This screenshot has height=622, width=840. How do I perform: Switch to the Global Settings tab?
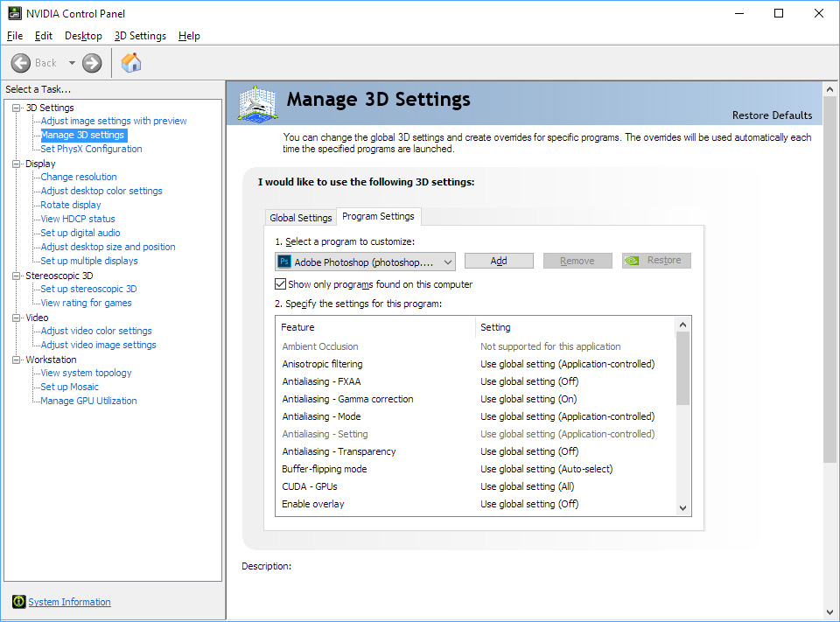301,218
